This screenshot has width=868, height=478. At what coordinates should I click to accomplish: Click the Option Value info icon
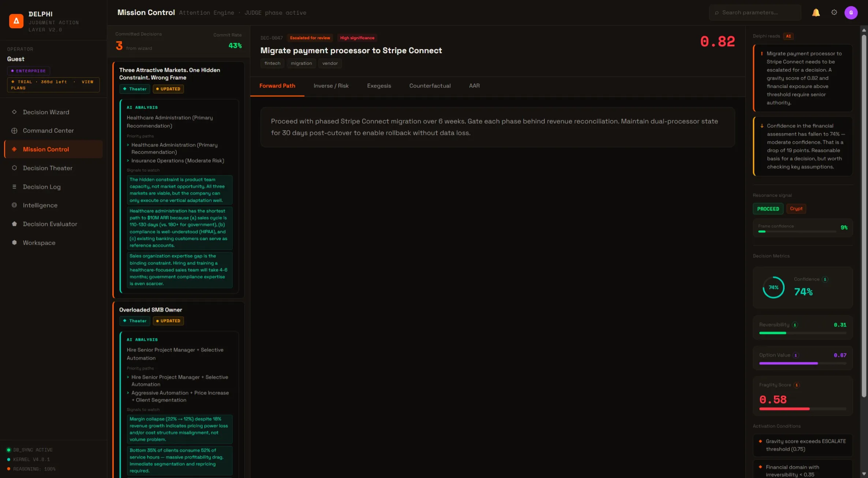(x=796, y=355)
